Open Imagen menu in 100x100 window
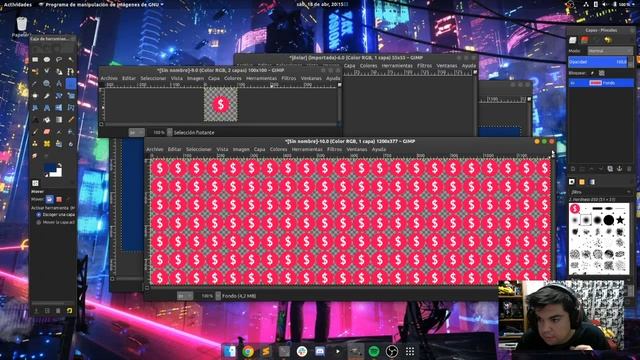This screenshot has height=360, width=640. click(x=195, y=78)
